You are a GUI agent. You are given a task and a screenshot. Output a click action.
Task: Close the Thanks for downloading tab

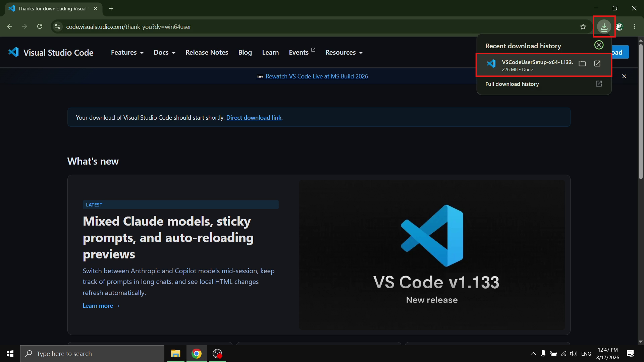pos(96,8)
